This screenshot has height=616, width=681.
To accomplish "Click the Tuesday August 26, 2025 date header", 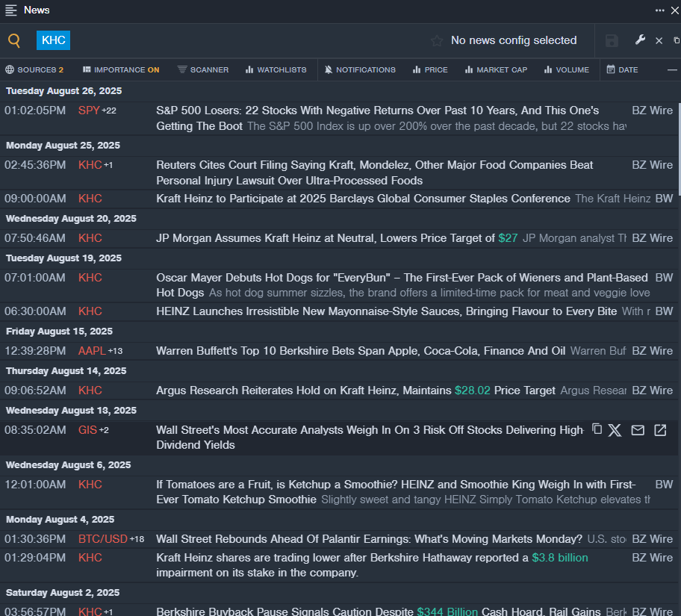I will [x=64, y=91].
